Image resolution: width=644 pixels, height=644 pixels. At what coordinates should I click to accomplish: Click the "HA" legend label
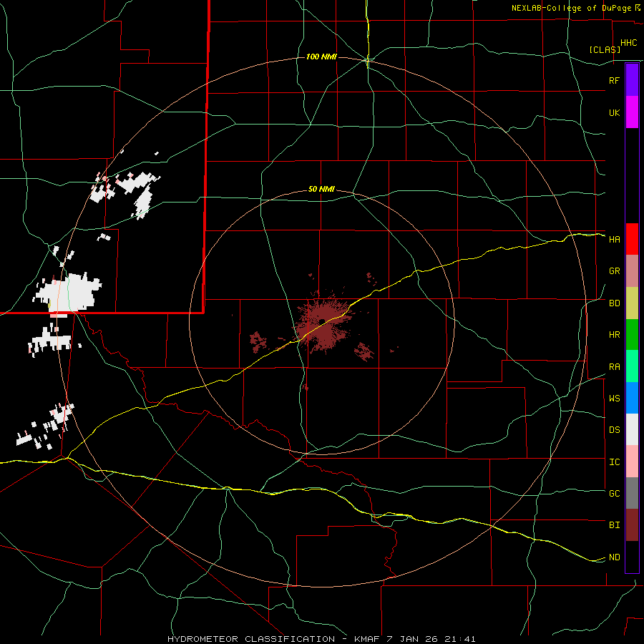(614, 239)
